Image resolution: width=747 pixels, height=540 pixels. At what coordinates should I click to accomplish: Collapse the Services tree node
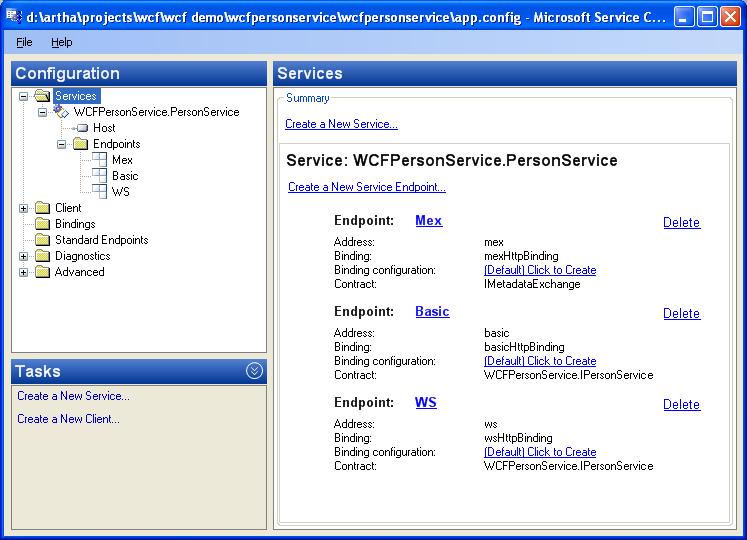[x=23, y=96]
